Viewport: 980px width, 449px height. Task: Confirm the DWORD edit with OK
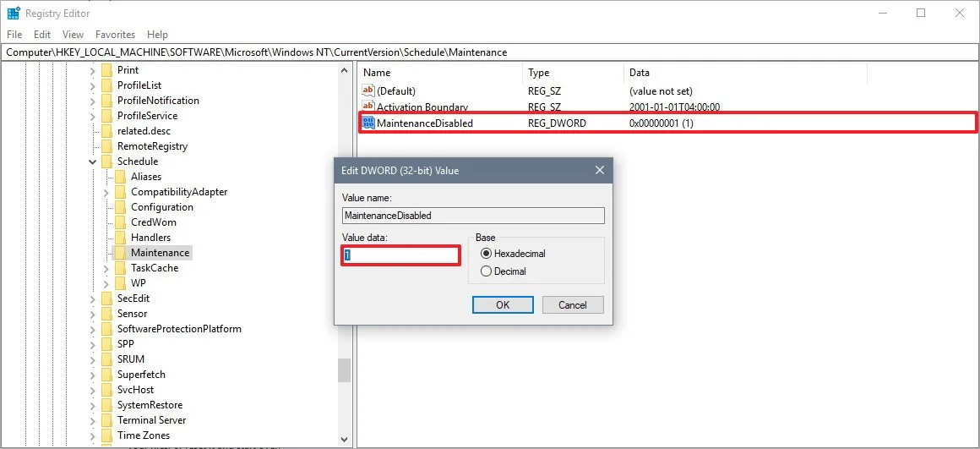pyautogui.click(x=503, y=305)
